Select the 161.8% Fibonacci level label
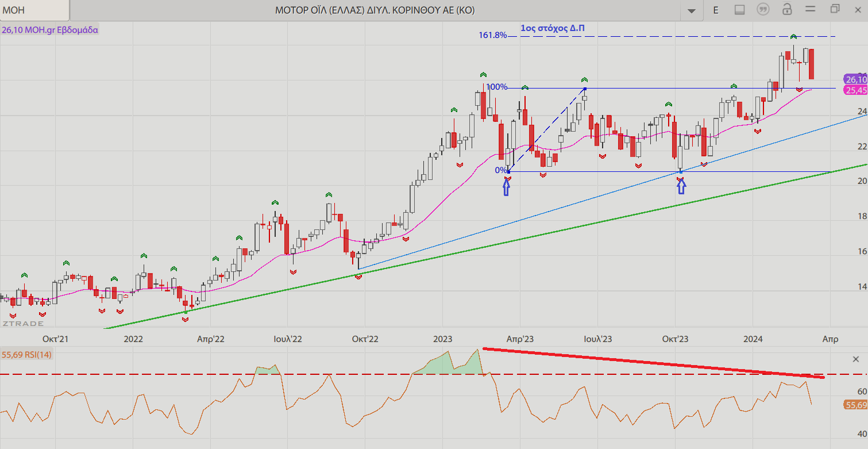 (x=493, y=36)
